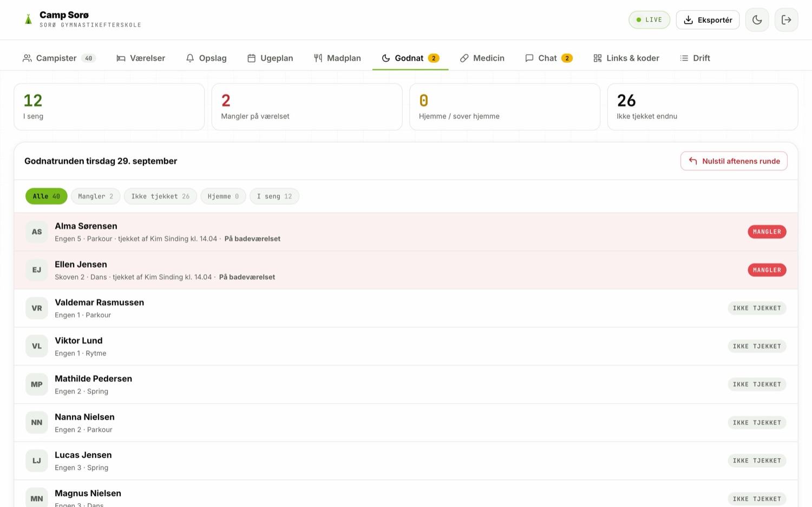The image size is (812, 507).
Task: Click the 26 Ikke tjekket endnu card
Action: coord(702,107)
